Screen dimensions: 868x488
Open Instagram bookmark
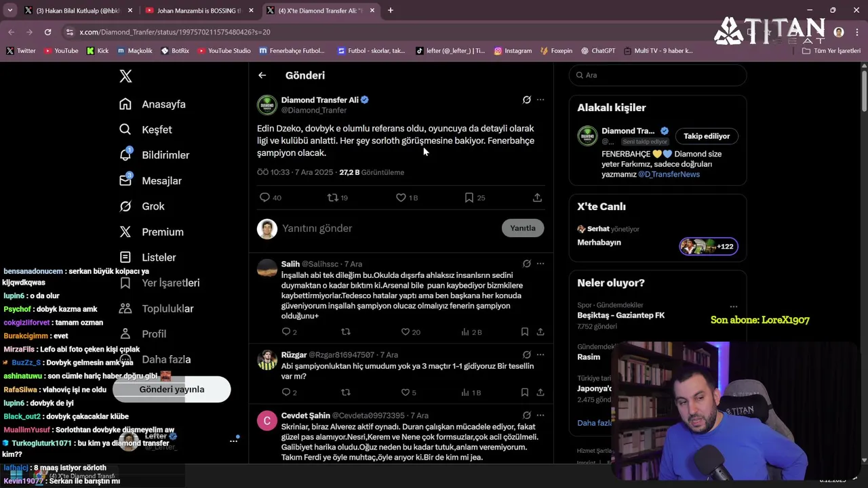[x=513, y=51]
